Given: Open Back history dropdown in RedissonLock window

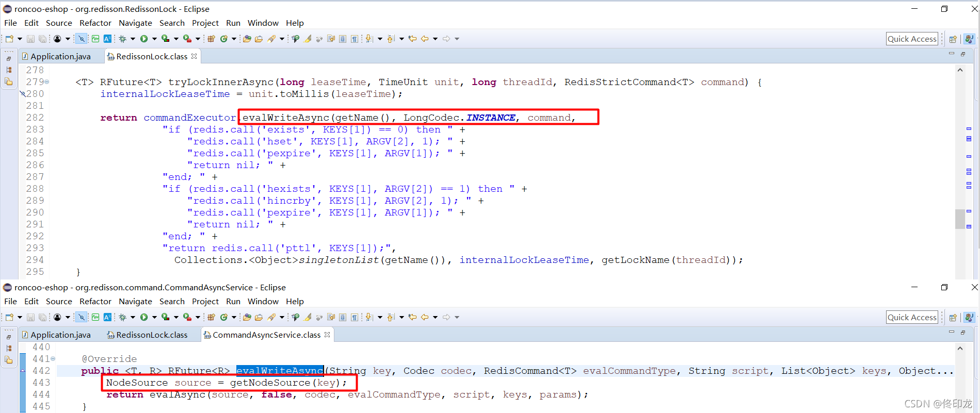Looking at the screenshot, I should point(435,39).
